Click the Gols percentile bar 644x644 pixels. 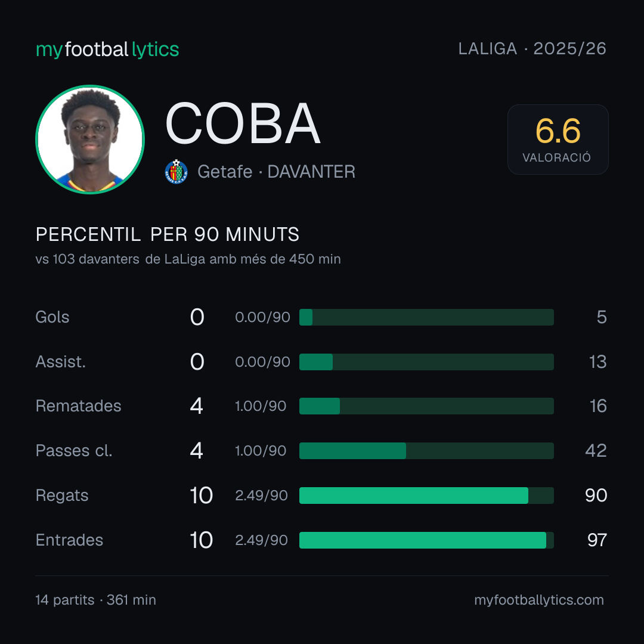pos(426,317)
